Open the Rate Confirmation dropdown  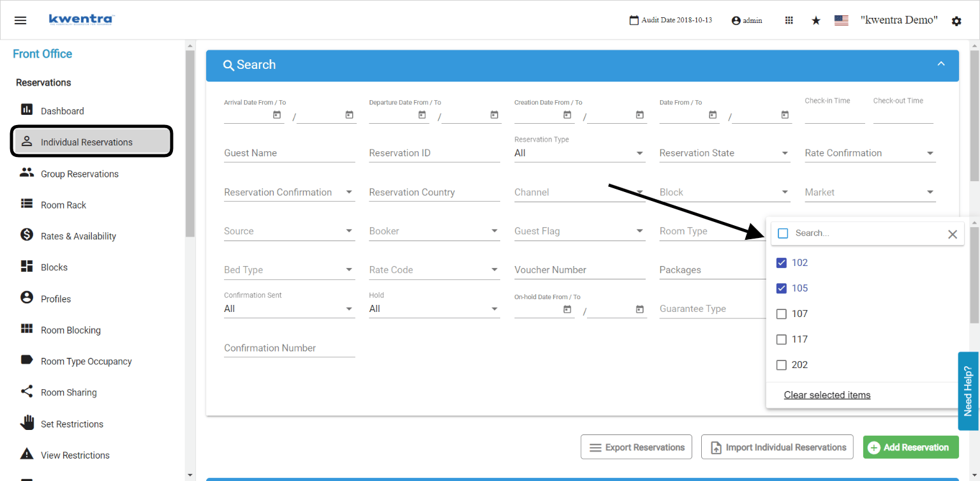[870, 153]
